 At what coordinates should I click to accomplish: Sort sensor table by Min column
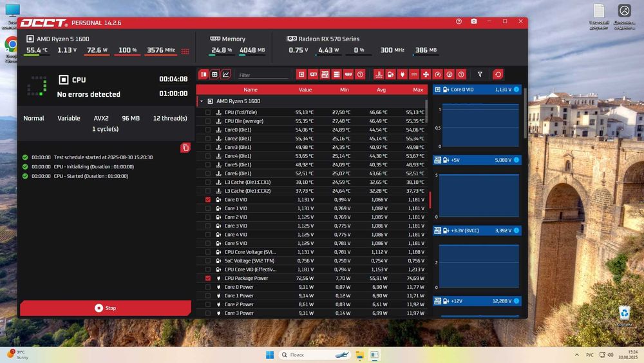(344, 90)
